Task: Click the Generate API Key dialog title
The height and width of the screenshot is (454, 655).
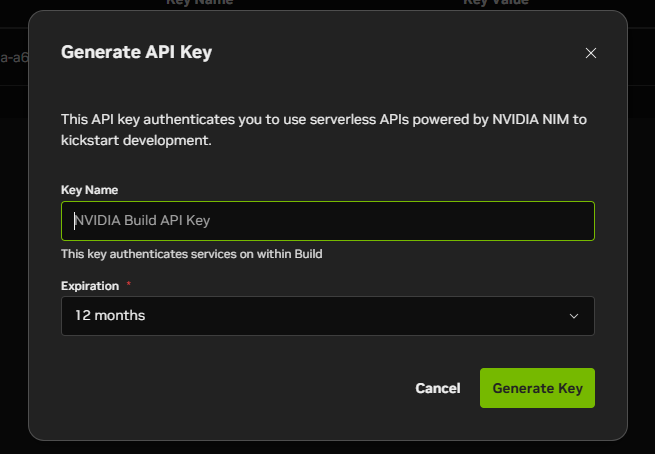Action: tap(137, 52)
